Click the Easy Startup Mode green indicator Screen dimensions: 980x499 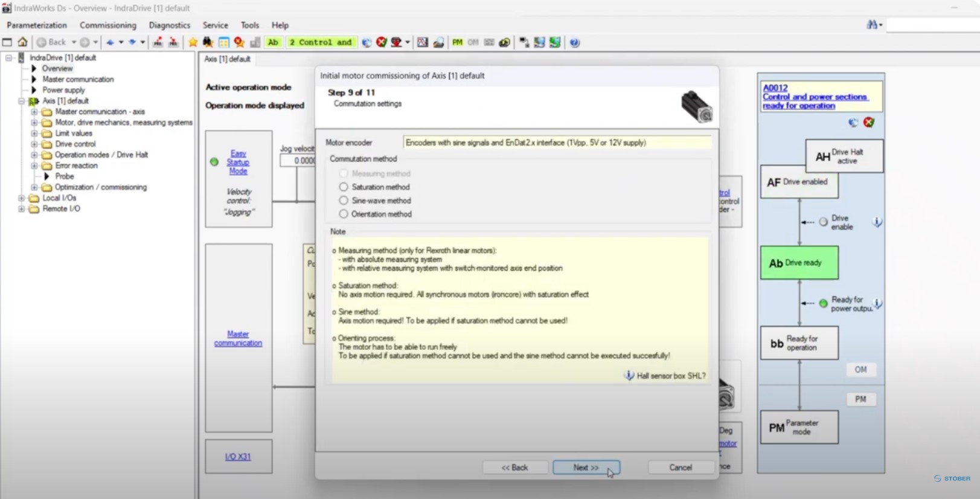[214, 162]
